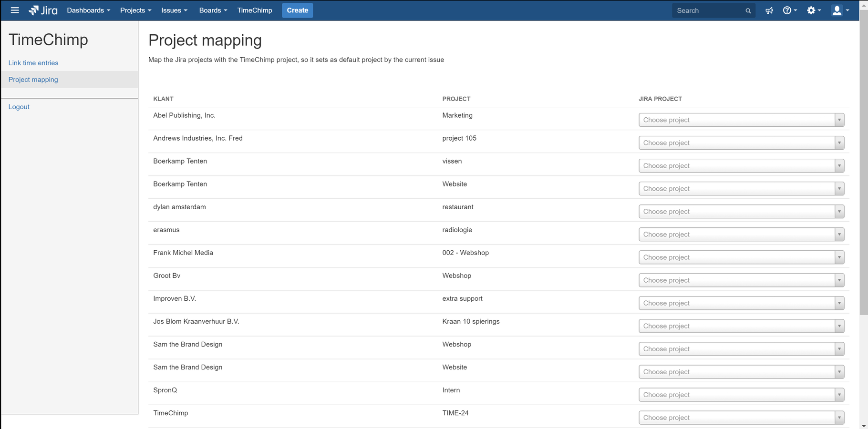Viewport: 868px width, 429px height.
Task: Open the administration gear menu
Action: click(814, 10)
